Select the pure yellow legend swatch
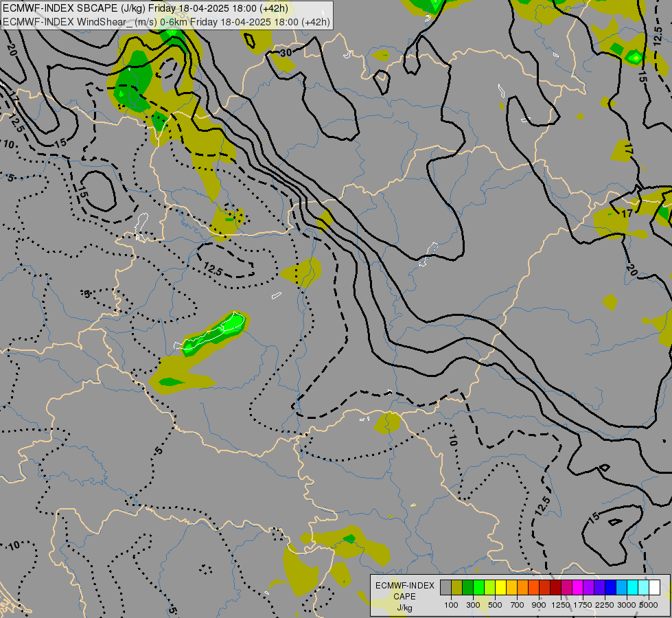Viewport: 672px width, 618px height. click(x=500, y=587)
